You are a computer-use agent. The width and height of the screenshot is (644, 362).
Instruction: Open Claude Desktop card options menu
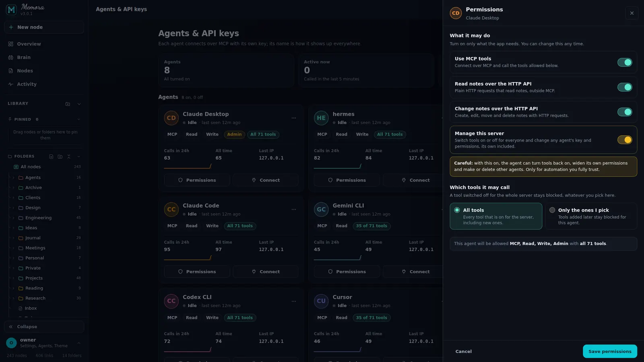[x=294, y=118]
